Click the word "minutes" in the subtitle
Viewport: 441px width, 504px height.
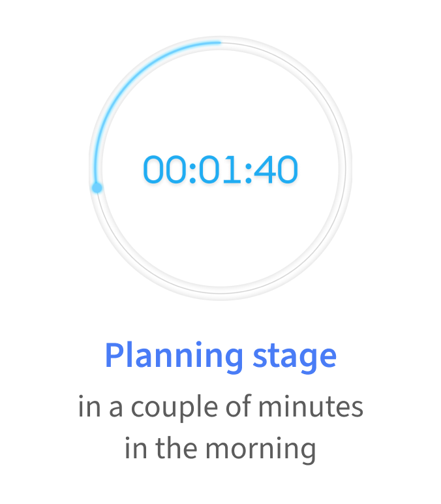click(x=311, y=406)
